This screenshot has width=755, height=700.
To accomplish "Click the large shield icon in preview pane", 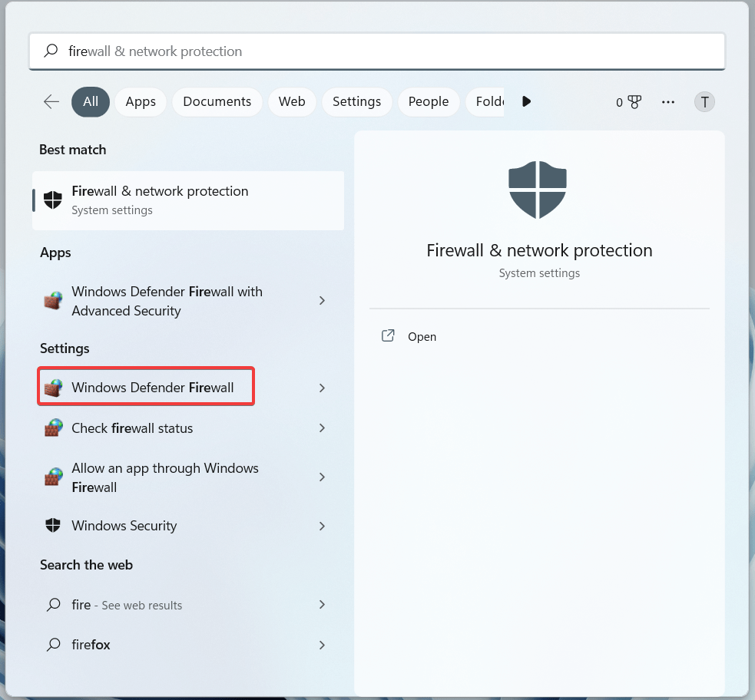I will pos(538,190).
